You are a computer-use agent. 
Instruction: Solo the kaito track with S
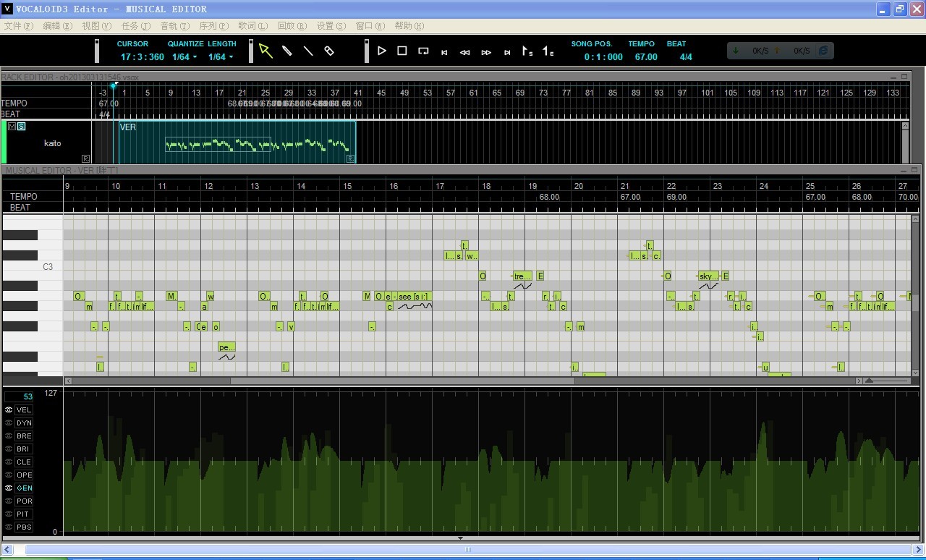(21, 127)
